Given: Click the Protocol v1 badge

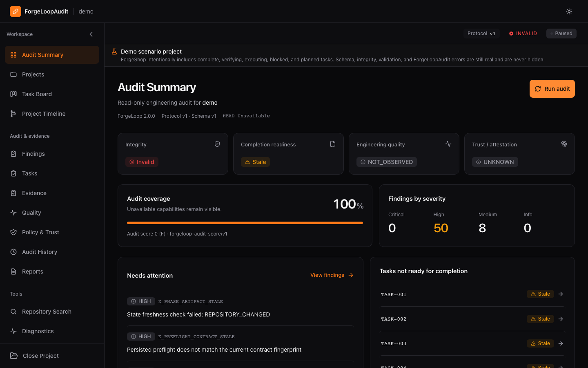Looking at the screenshot, I should [x=481, y=34].
